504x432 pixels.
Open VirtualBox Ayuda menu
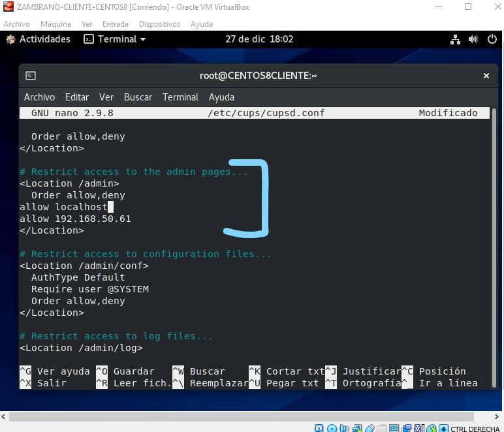(202, 24)
